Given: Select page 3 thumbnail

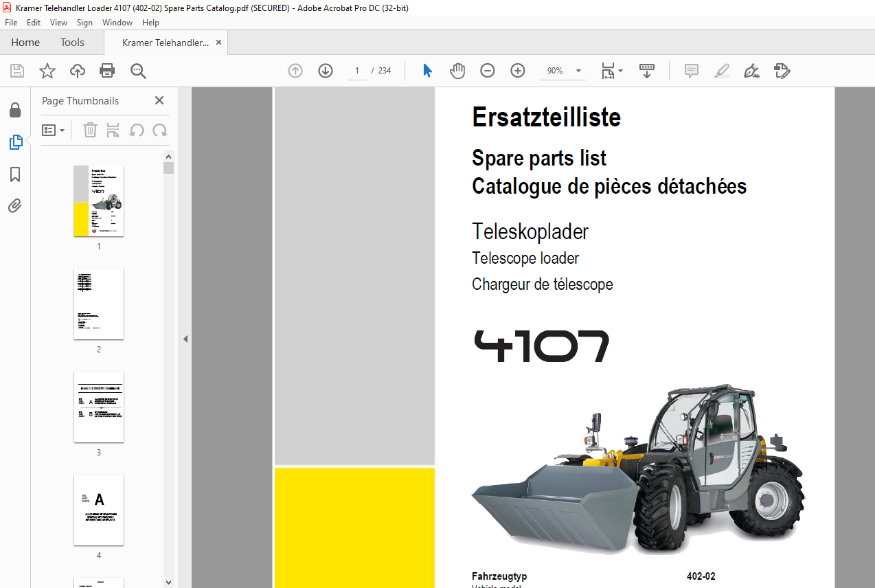Looking at the screenshot, I should (x=99, y=407).
